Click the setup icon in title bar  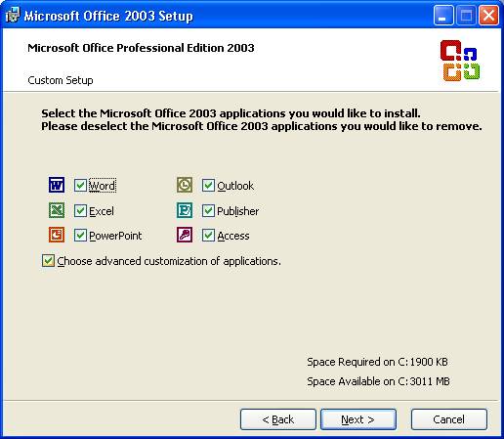coord(13,15)
